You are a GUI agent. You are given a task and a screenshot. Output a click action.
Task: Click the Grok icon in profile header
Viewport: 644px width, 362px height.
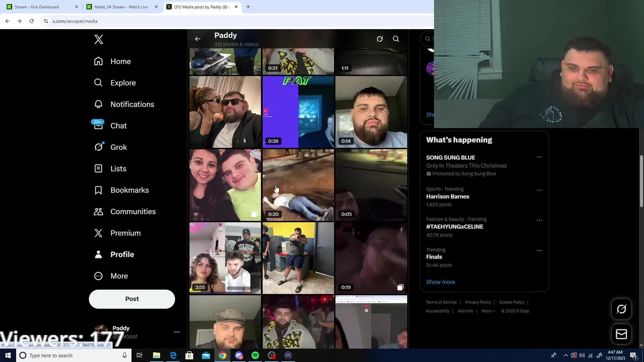380,39
